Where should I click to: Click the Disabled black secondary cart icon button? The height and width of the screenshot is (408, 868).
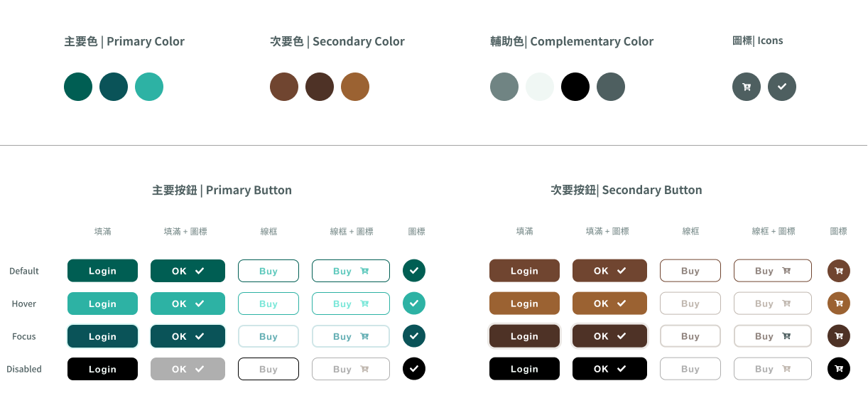[839, 369]
